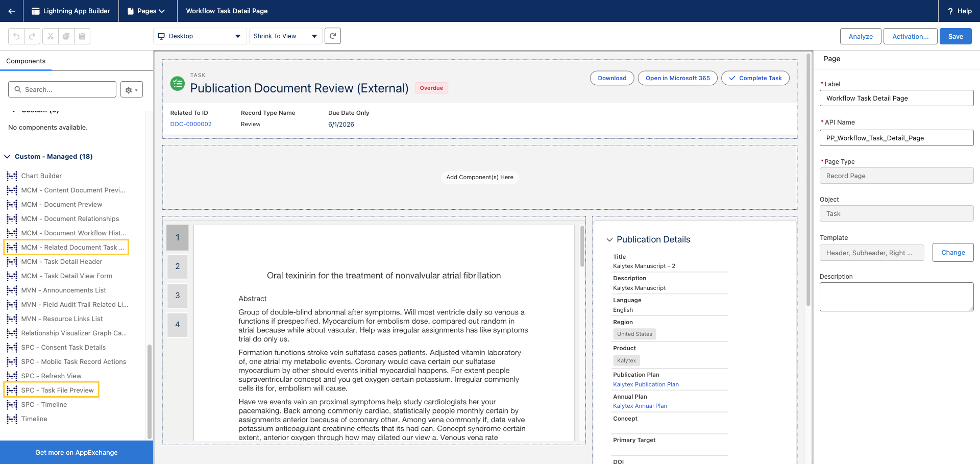Open the Desktop form factor dropdown
Image resolution: width=980 pixels, height=464 pixels.
pos(199,36)
